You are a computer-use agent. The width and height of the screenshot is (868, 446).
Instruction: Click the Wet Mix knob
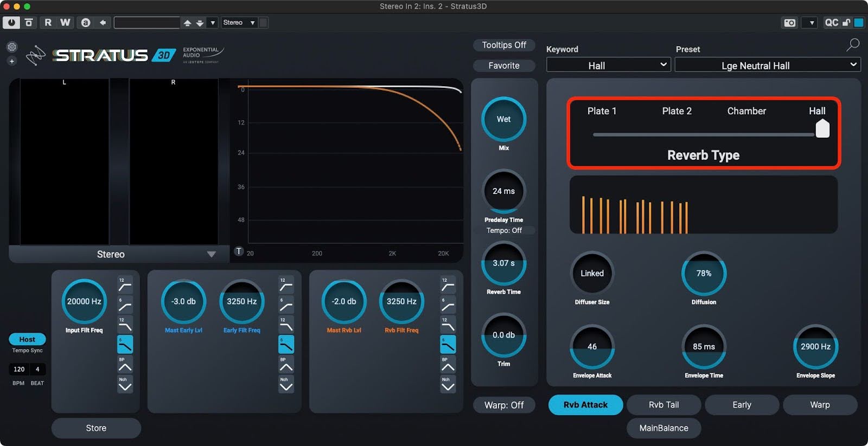(503, 119)
